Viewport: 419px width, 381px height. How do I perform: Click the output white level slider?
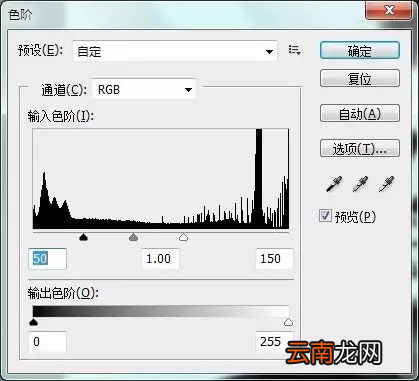[x=288, y=322]
